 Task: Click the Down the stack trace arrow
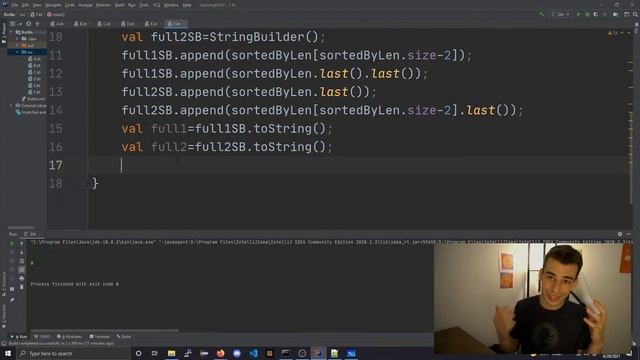click(x=22, y=252)
